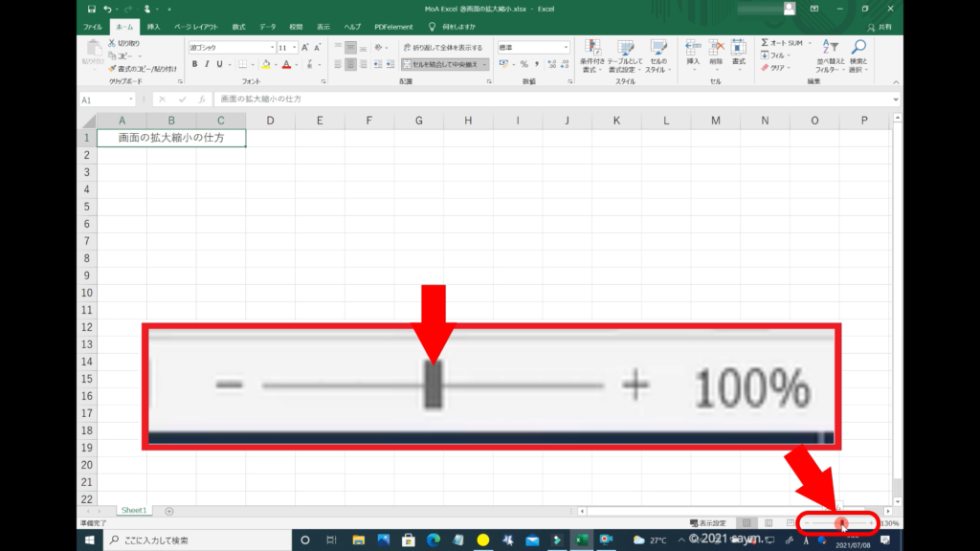The image size is (980, 551).
Task: Expand the number format dropdown showing 標準
Action: [x=566, y=47]
